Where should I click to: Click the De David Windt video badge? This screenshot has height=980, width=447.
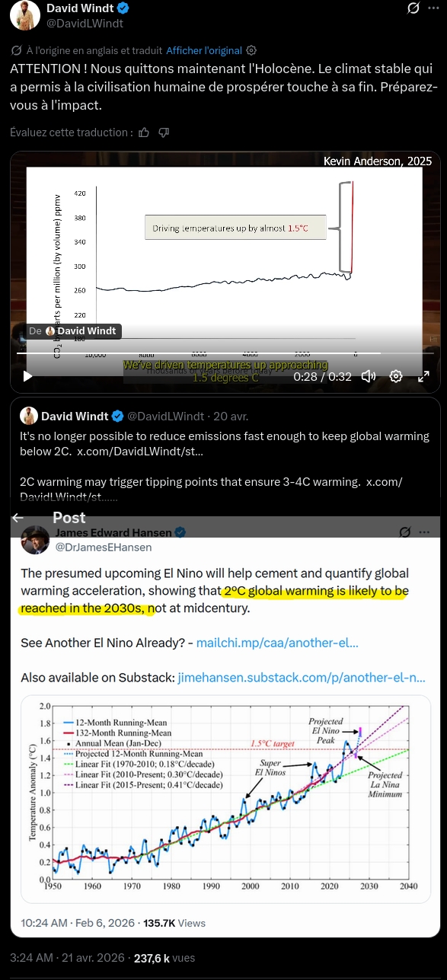(x=73, y=331)
